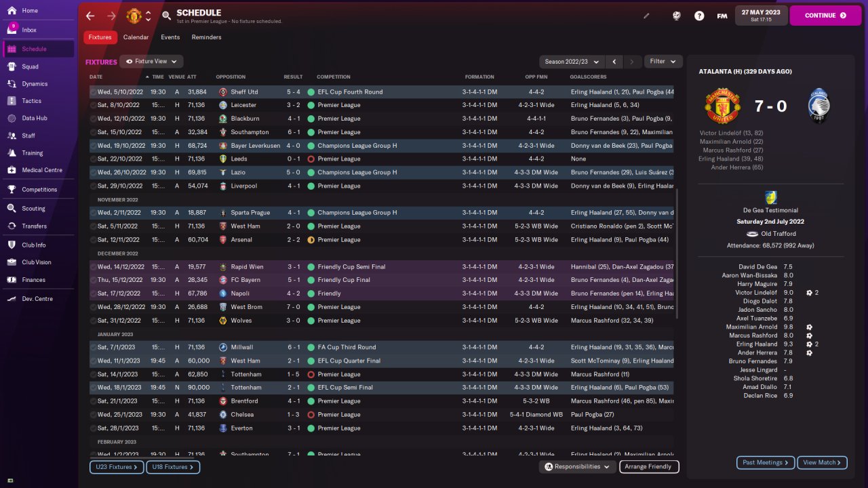The width and height of the screenshot is (868, 488).
Task: Select the Millwall FA Cup row checkbox
Action: pyautogui.click(x=93, y=348)
